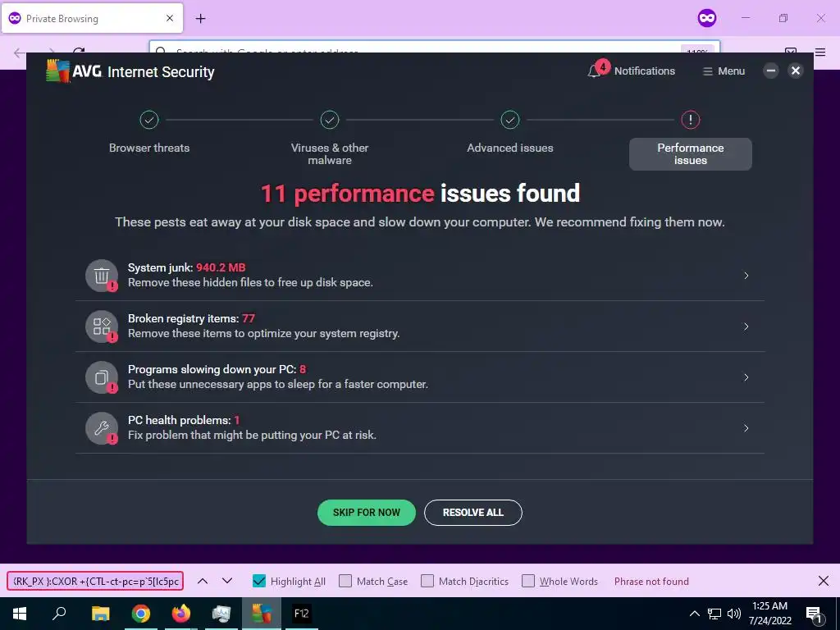Enable the Match Case checkbox
Viewport: 840px width, 630px height.
click(345, 582)
